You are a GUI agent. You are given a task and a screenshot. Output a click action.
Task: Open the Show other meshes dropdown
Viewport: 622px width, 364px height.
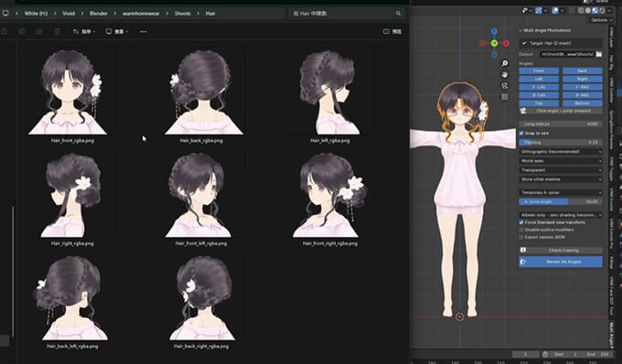[561, 179]
